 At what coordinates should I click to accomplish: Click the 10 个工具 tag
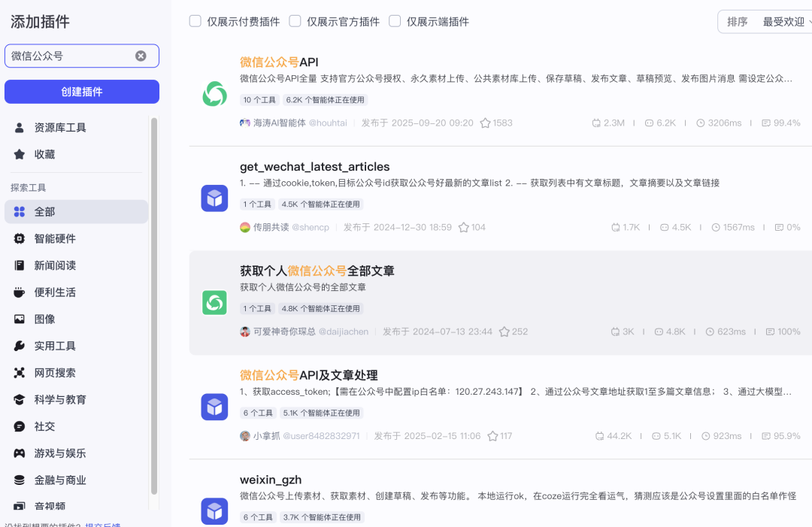(x=259, y=100)
